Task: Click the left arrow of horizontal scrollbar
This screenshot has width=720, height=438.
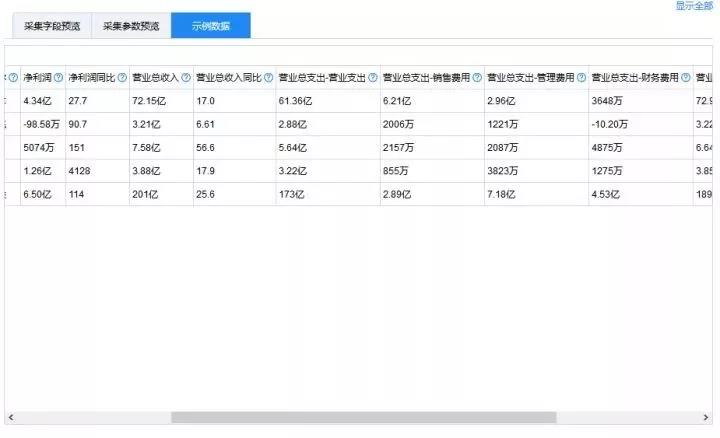Action: coord(11,417)
